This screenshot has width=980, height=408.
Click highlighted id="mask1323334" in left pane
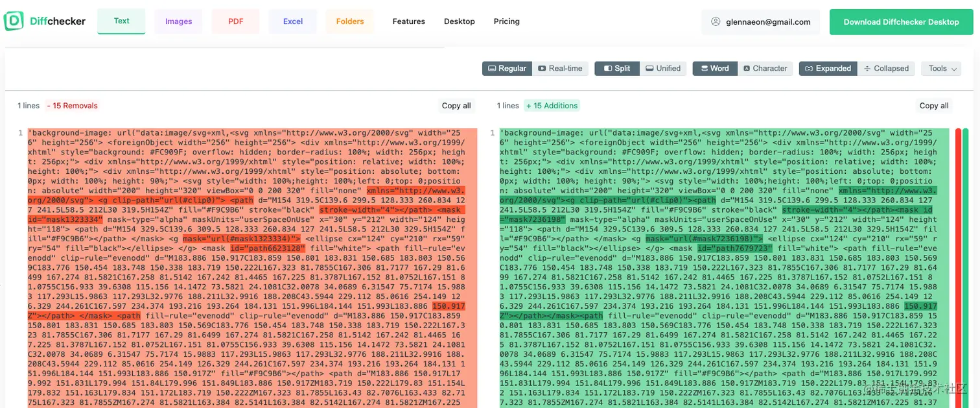click(x=65, y=220)
